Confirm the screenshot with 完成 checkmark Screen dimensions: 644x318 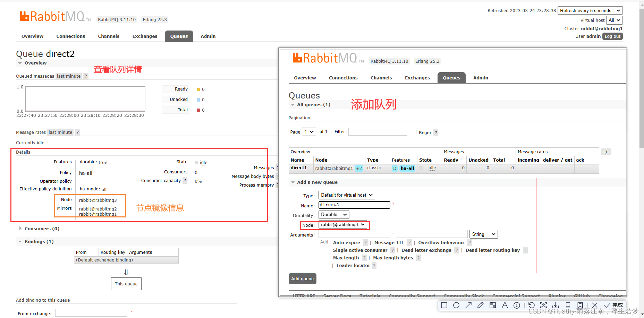(613, 305)
